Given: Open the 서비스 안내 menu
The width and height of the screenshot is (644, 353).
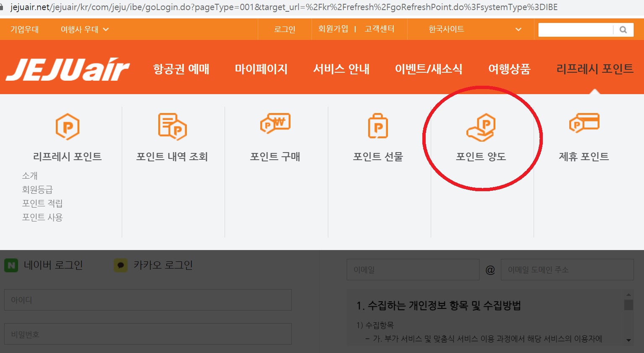Looking at the screenshot, I should (x=341, y=69).
